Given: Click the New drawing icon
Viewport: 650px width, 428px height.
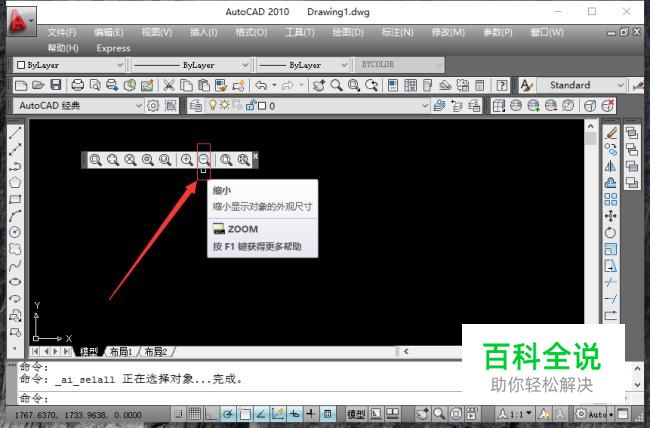Looking at the screenshot, I should (21, 85).
